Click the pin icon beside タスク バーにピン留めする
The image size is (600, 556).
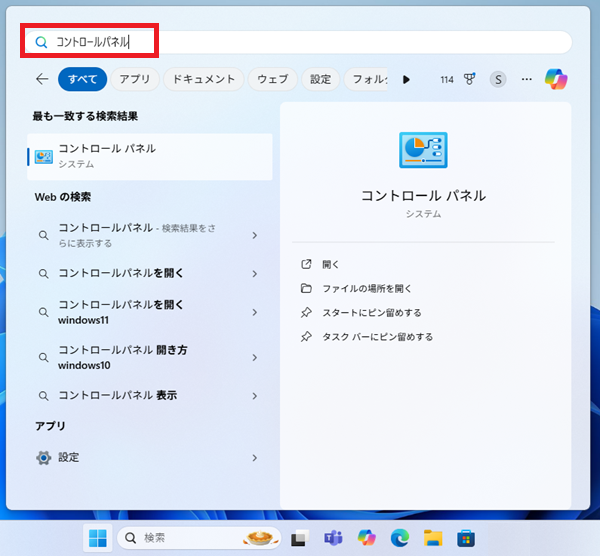click(x=306, y=337)
